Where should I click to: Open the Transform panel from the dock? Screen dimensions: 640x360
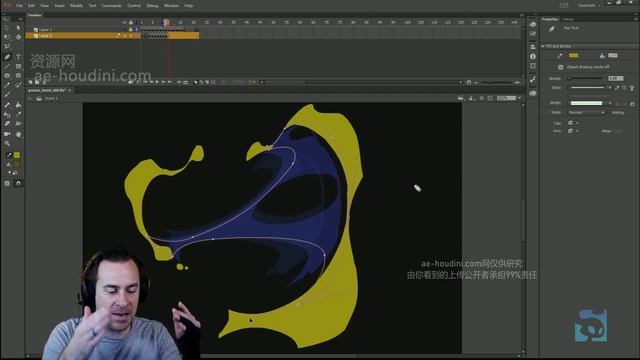(533, 66)
